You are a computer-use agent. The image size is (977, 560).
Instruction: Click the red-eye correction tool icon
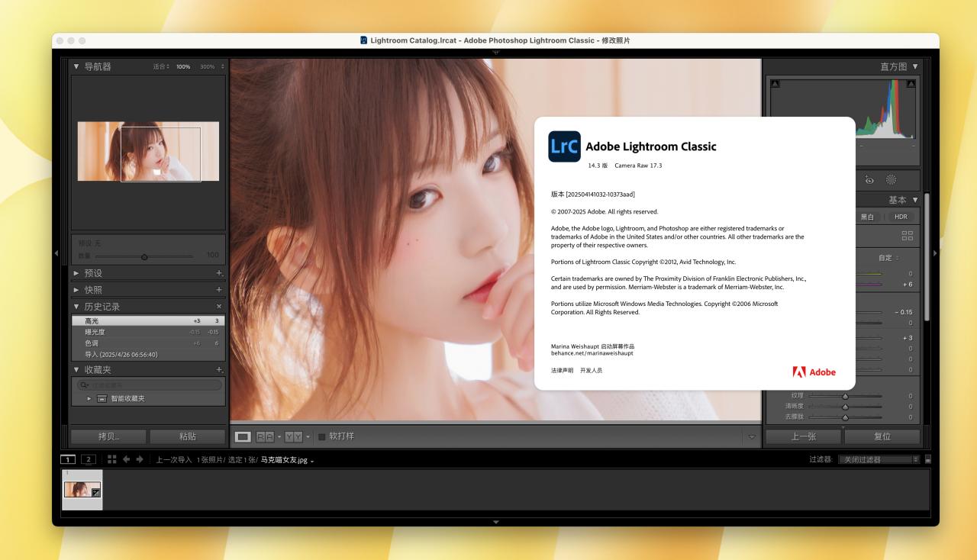pyautogui.click(x=869, y=180)
